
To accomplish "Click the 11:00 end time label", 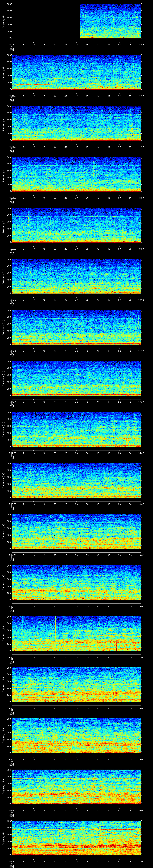I will 141,351.
